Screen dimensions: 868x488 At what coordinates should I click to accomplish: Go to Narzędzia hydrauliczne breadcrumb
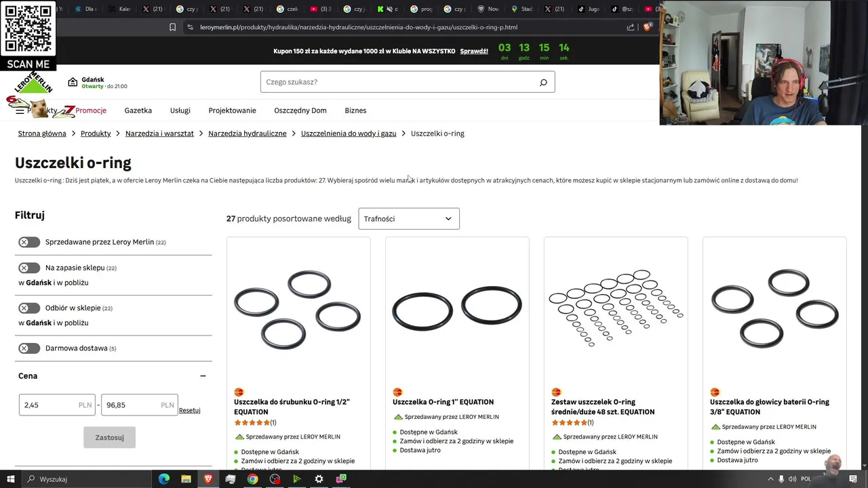coord(248,134)
